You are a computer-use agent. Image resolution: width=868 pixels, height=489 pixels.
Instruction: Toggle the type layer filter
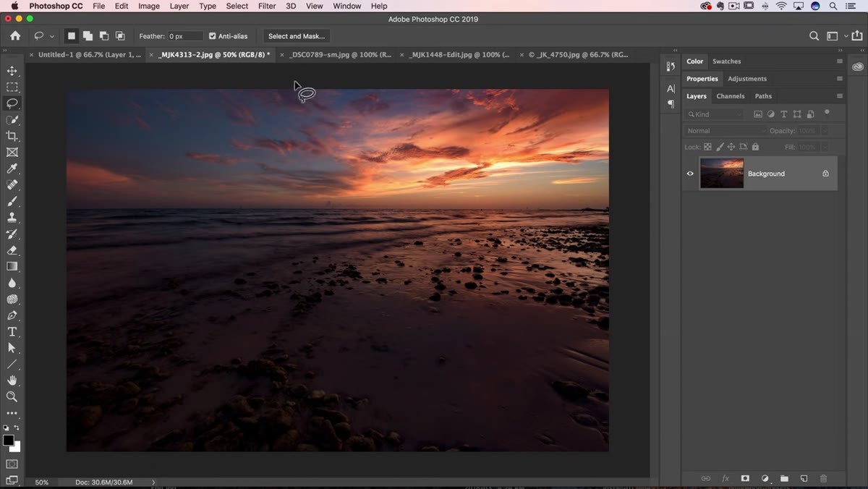pyautogui.click(x=784, y=114)
